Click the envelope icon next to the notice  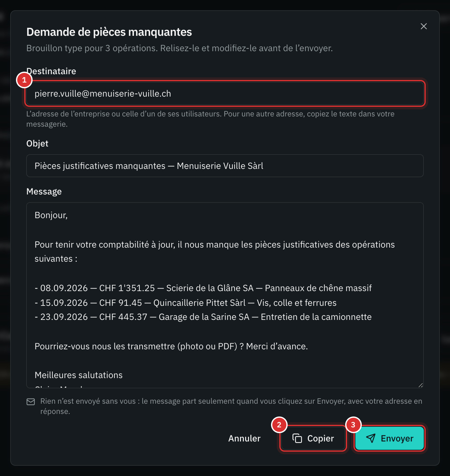tap(31, 402)
